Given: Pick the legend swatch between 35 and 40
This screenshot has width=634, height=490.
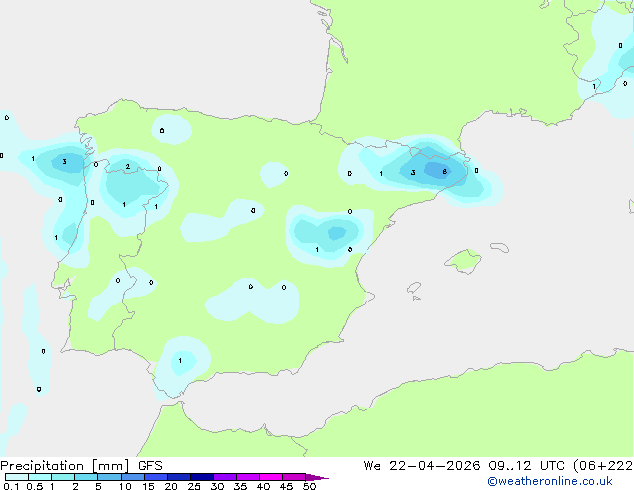Looking at the screenshot, I should 248,477.
